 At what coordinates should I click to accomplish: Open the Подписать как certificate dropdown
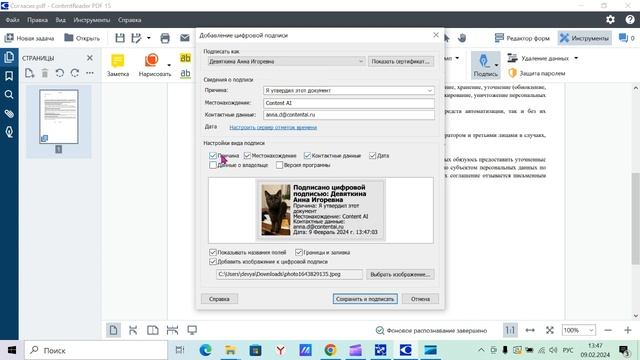click(286, 61)
